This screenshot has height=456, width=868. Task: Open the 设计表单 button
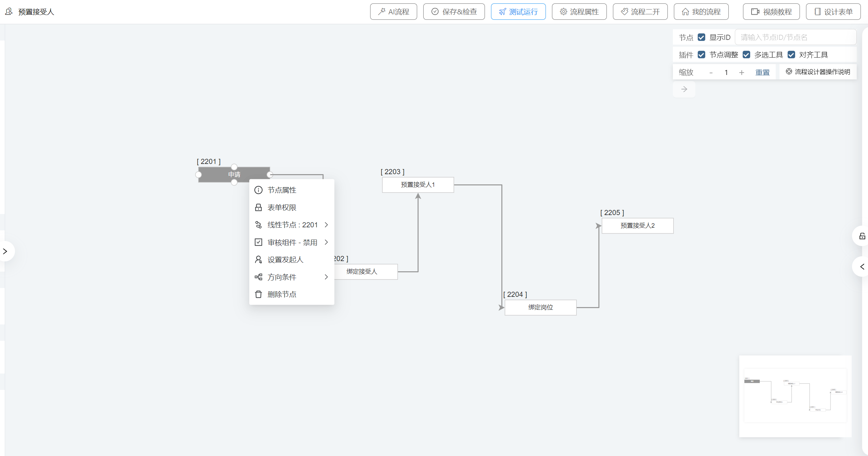pos(833,12)
